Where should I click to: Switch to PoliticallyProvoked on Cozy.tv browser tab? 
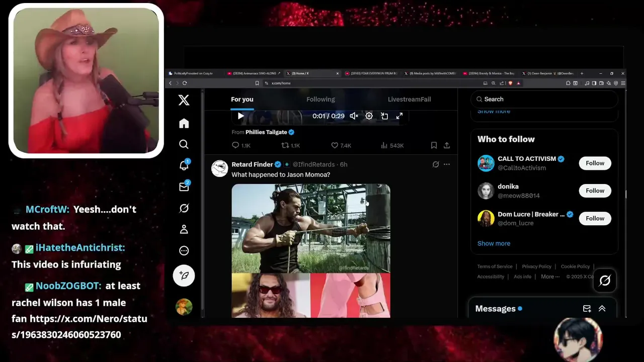[194, 73]
